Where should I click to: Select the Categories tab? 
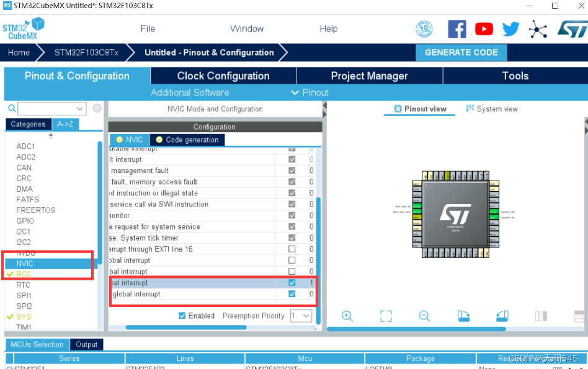[28, 124]
